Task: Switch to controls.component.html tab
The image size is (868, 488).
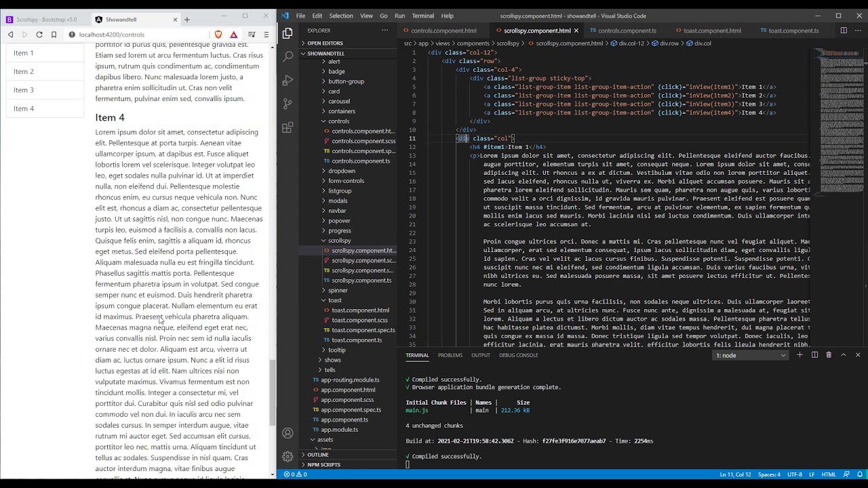Action: pyautogui.click(x=443, y=30)
